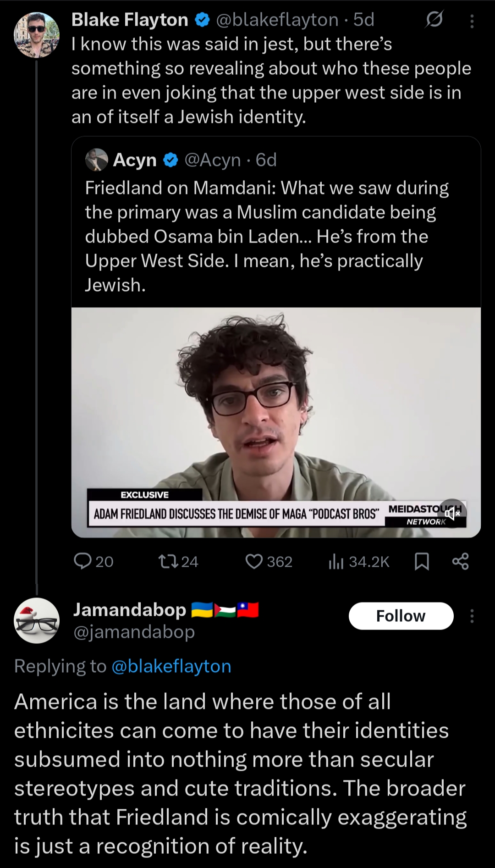Image resolution: width=495 pixels, height=868 pixels.
Task: Click Acyn's name in the quoted post
Action: tap(135, 160)
